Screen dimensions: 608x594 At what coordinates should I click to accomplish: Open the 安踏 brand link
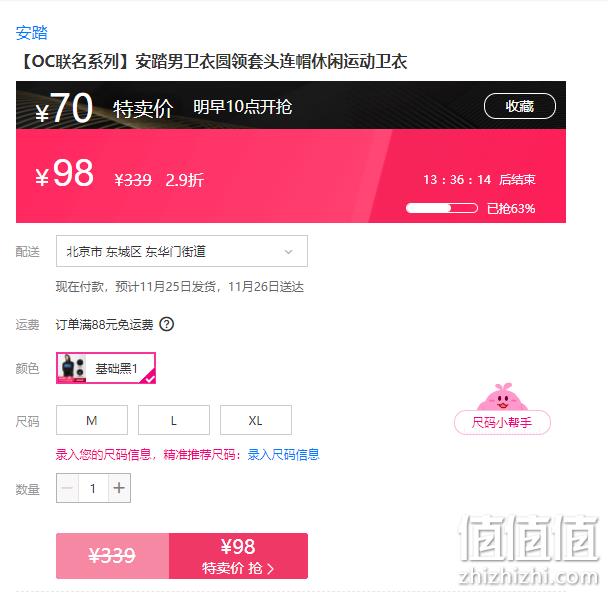31,33
